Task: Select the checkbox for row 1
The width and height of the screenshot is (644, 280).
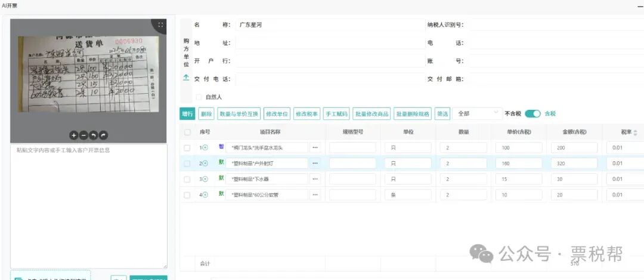Action: [187, 147]
